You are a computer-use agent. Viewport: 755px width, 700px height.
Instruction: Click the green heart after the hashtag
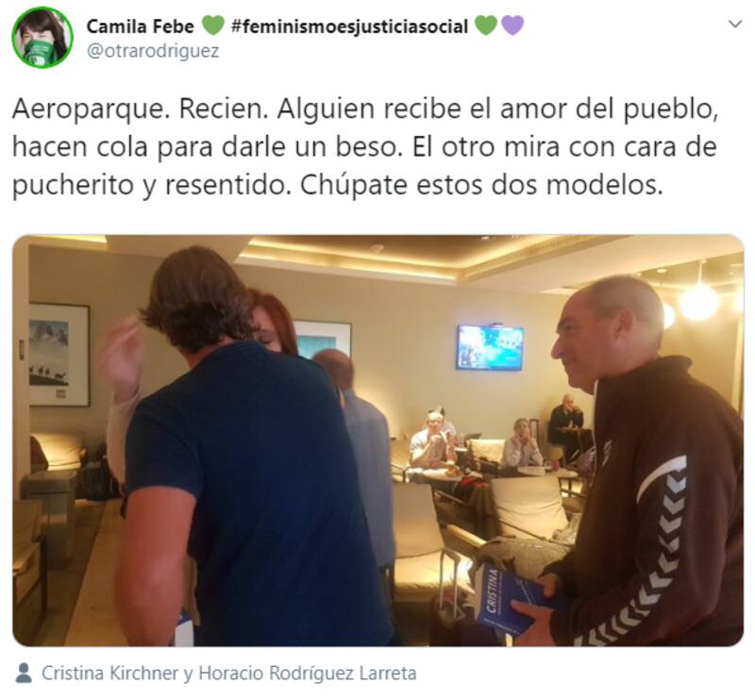[485, 25]
